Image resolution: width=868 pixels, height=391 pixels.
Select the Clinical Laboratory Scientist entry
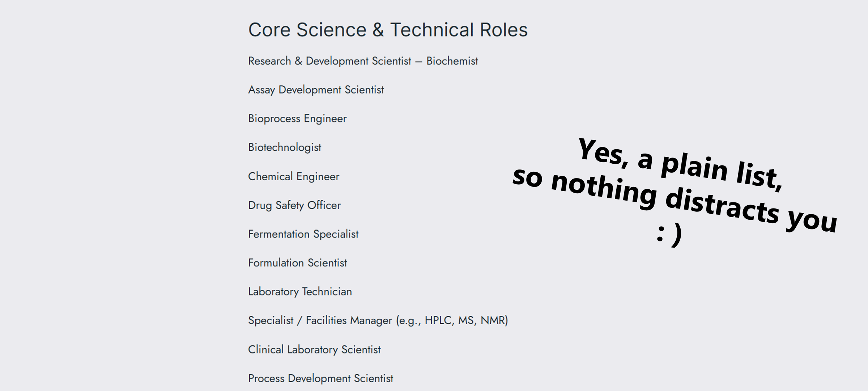(314, 349)
